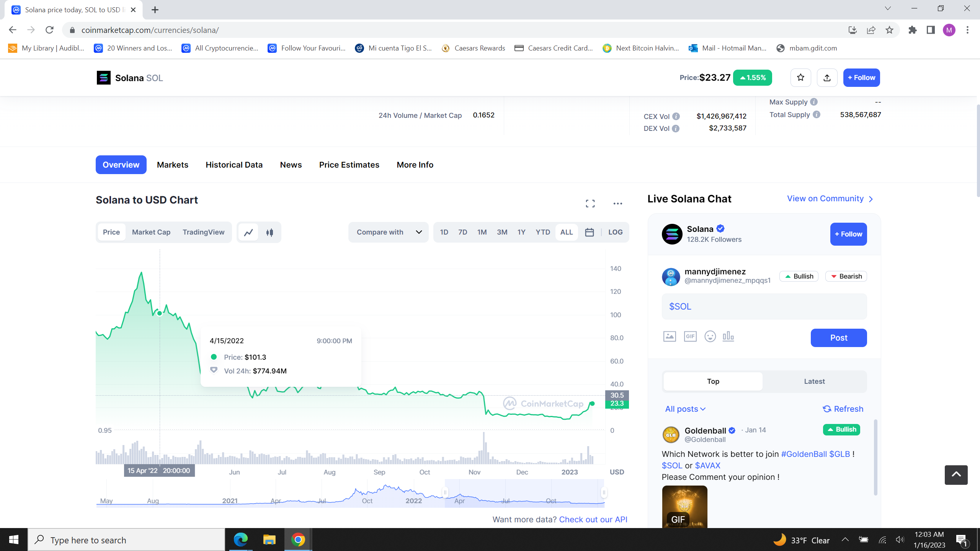Click the $SOL post input field
Image resolution: width=980 pixels, height=551 pixels.
coord(764,306)
